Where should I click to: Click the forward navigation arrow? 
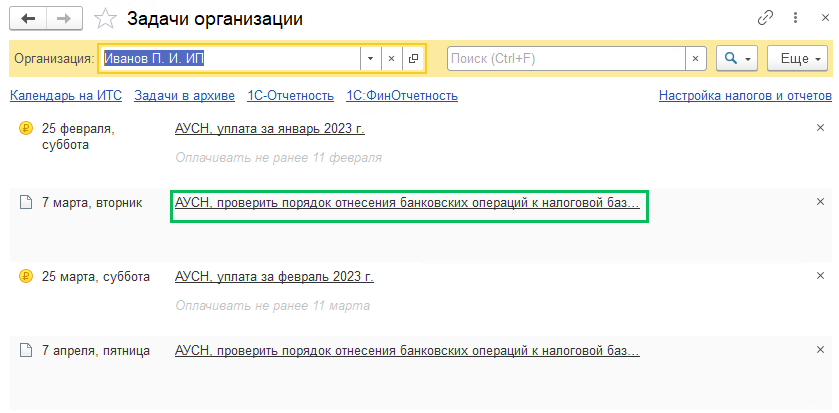pos(64,19)
